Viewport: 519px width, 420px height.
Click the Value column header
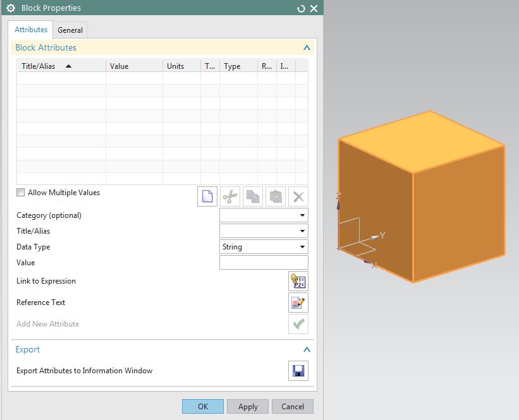(135, 66)
